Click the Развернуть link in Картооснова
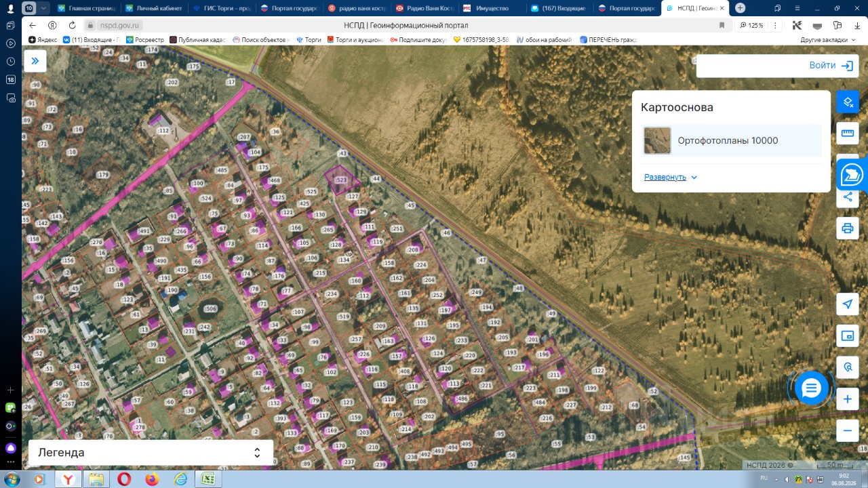The image size is (868, 488). click(x=671, y=177)
